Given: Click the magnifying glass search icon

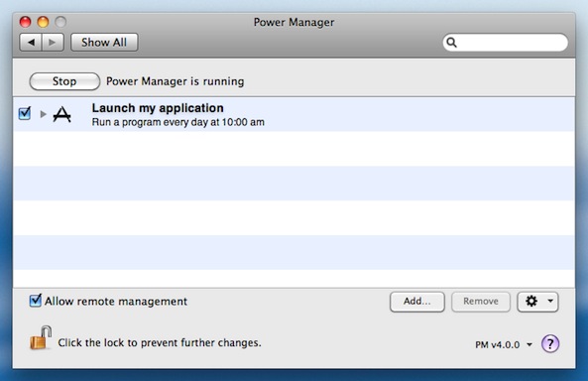Looking at the screenshot, I should (451, 43).
